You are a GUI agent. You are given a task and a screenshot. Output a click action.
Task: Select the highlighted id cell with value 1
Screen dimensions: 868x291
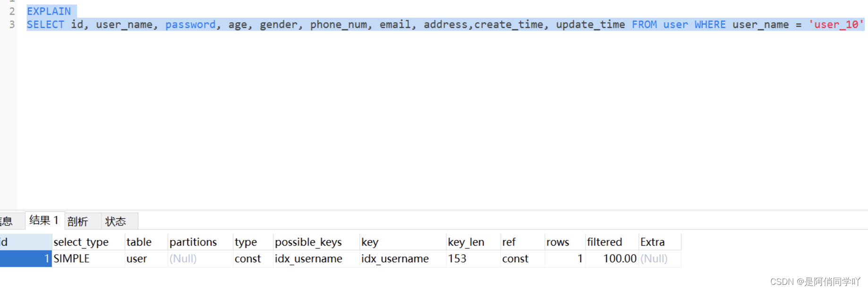pos(26,259)
